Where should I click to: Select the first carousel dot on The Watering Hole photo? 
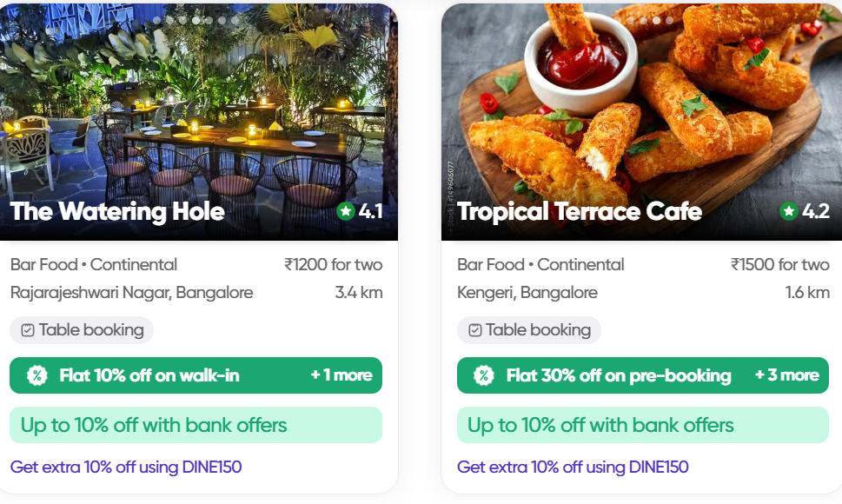click(x=156, y=20)
